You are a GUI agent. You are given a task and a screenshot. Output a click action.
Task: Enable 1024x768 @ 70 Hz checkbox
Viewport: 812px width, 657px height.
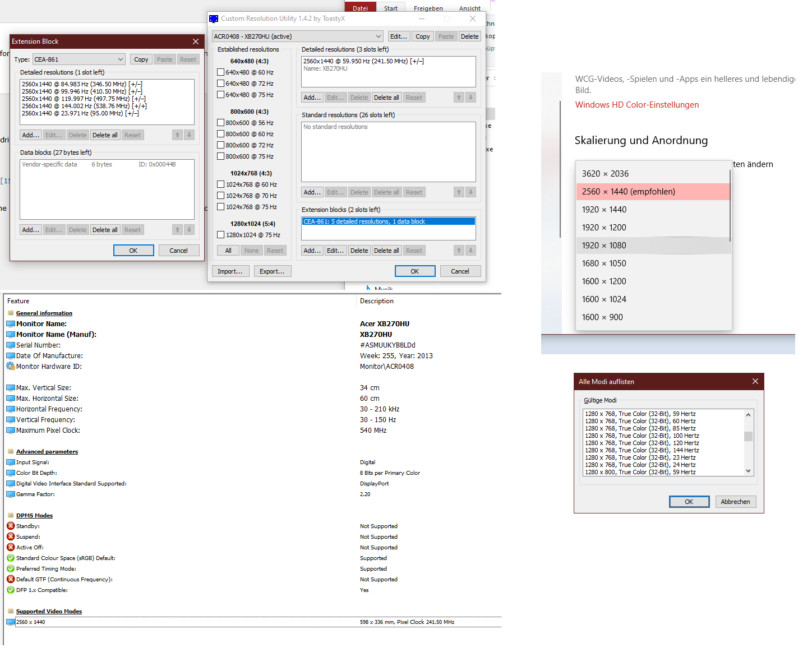221,196
